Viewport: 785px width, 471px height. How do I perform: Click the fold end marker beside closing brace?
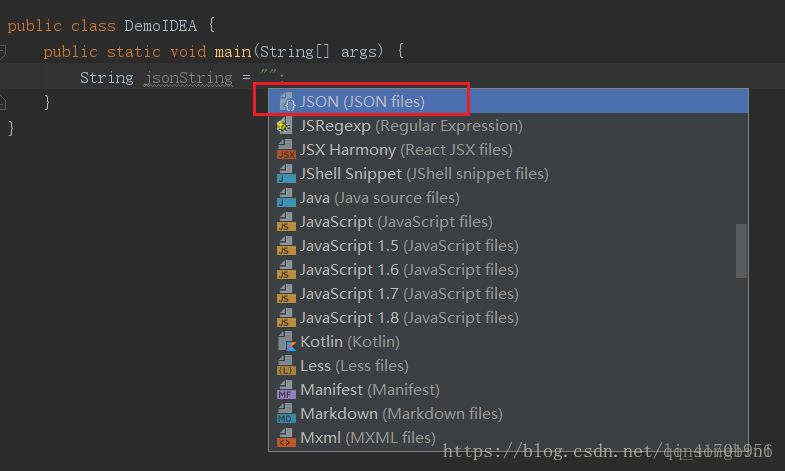[3, 102]
